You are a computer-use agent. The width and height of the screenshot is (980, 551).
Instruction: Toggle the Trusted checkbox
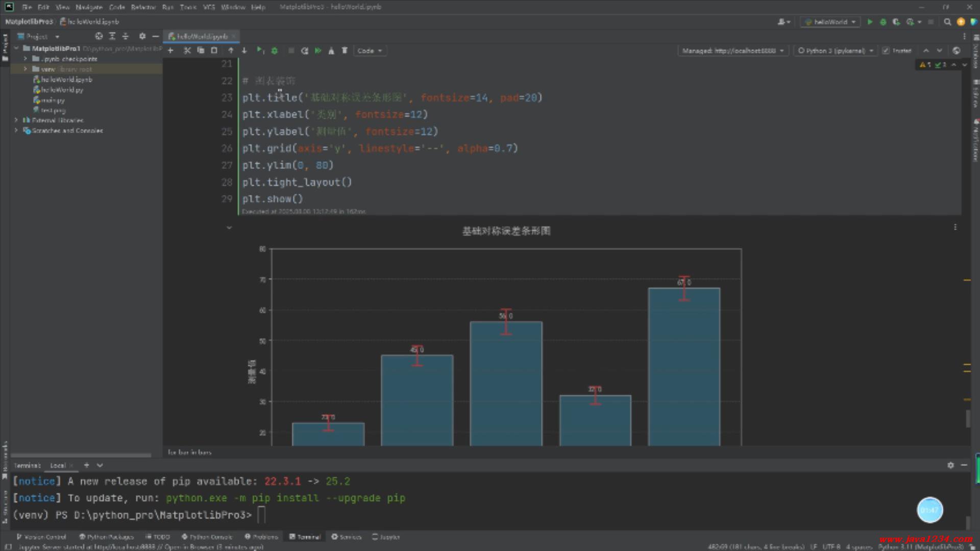pos(886,51)
